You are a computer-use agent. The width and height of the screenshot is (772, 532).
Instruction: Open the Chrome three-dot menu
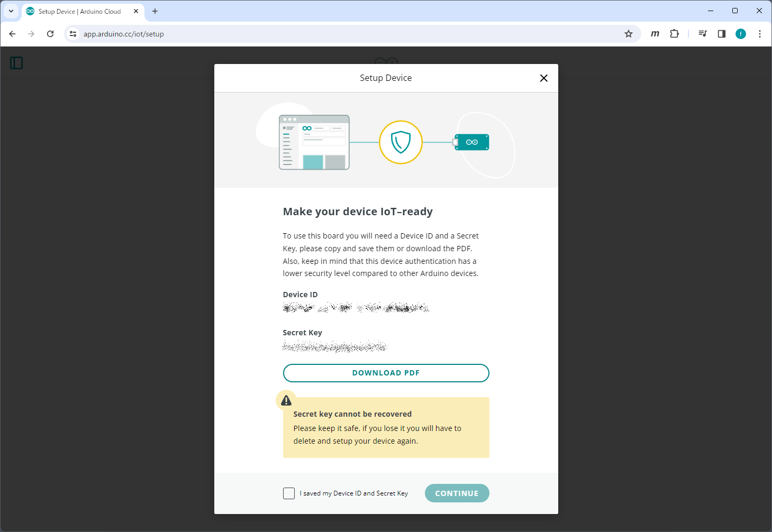click(760, 34)
